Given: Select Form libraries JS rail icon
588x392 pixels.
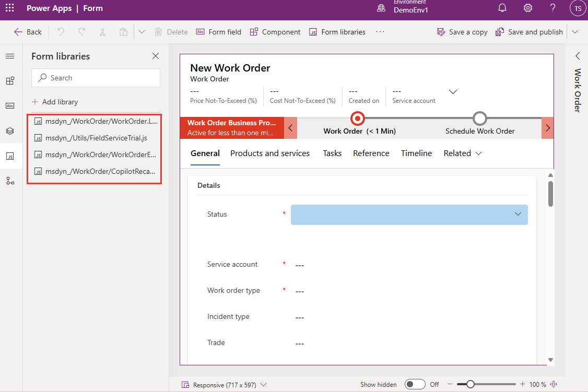Looking at the screenshot, I should click(10, 156).
